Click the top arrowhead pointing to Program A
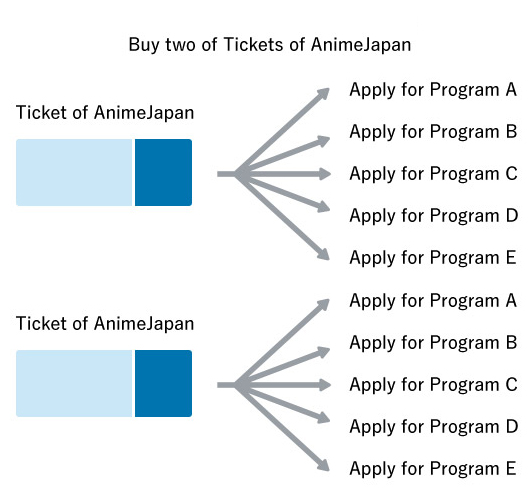The height and width of the screenshot is (495, 532). pos(323,94)
